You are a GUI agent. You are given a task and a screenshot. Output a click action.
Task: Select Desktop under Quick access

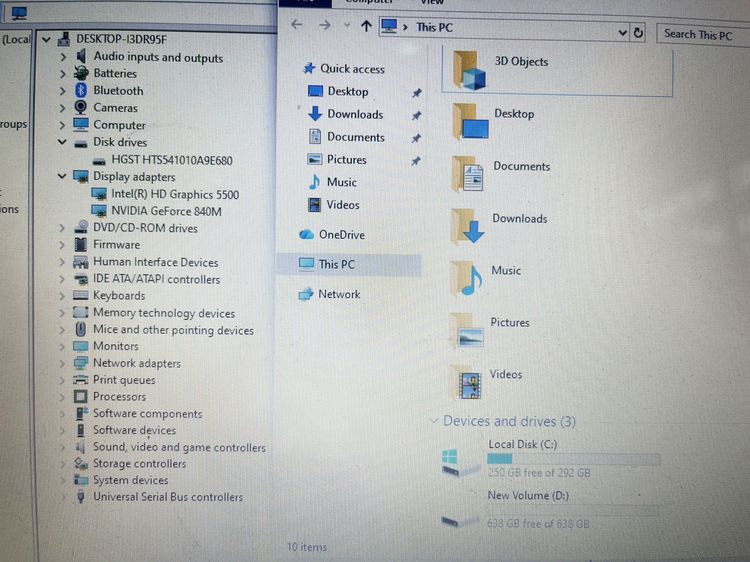coord(348,91)
